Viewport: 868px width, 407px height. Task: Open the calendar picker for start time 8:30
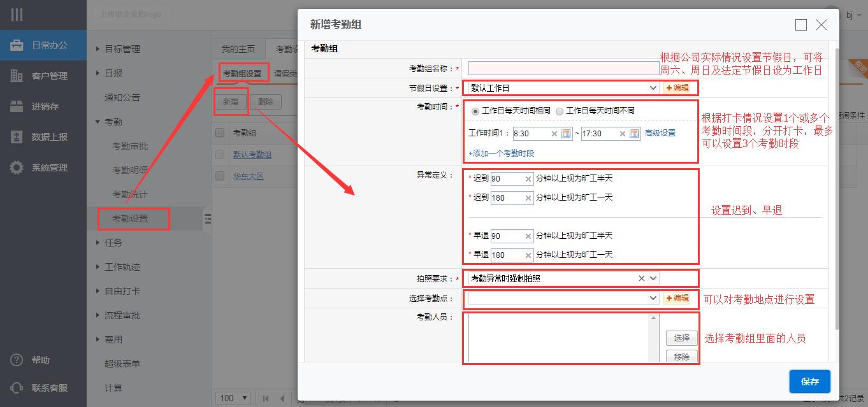[565, 134]
